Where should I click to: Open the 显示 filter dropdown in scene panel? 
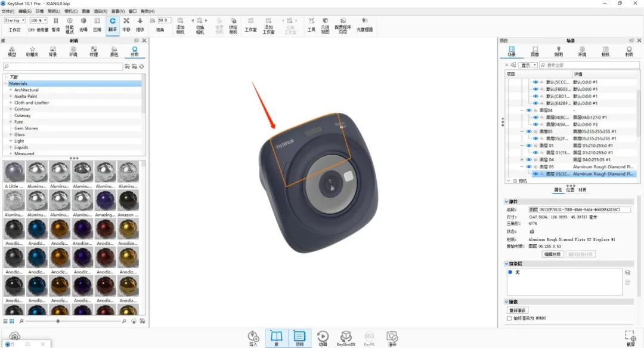click(x=528, y=65)
